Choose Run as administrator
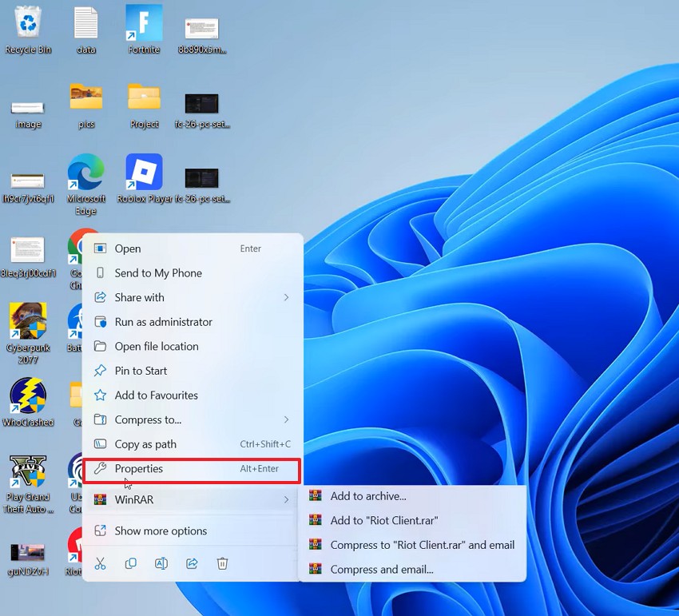This screenshot has width=679, height=616. (162, 322)
